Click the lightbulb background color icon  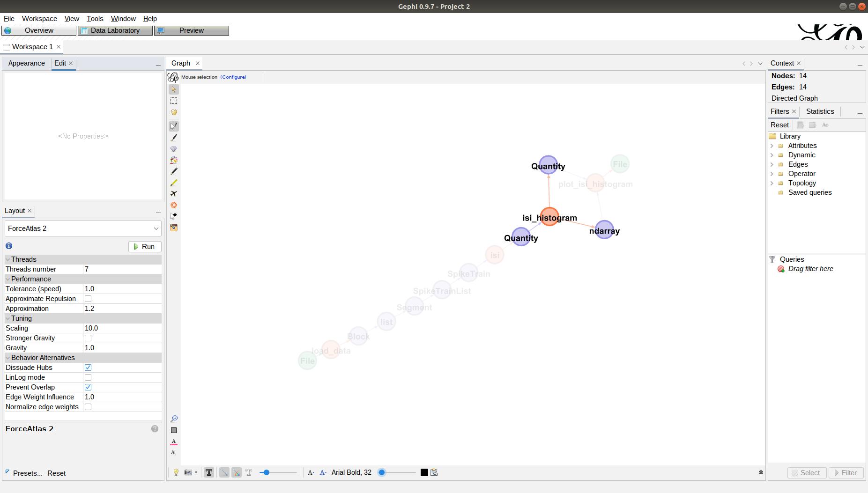tap(176, 472)
